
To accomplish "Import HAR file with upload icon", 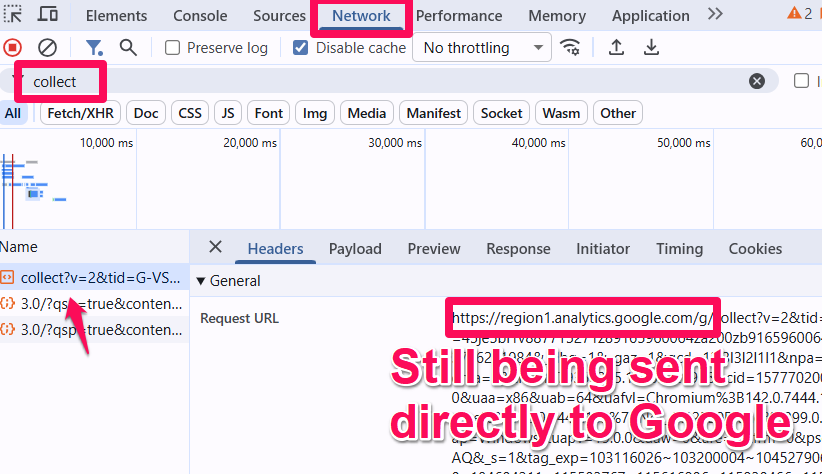I will 617,48.
